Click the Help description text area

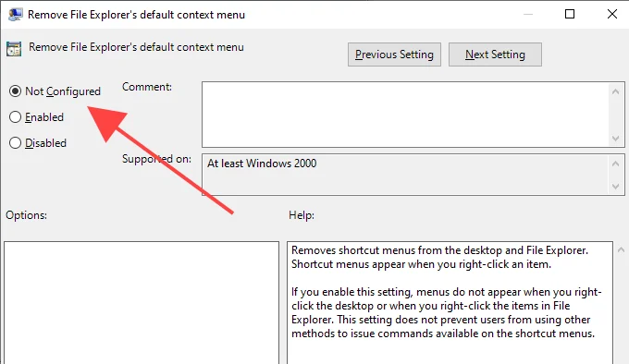click(x=450, y=303)
